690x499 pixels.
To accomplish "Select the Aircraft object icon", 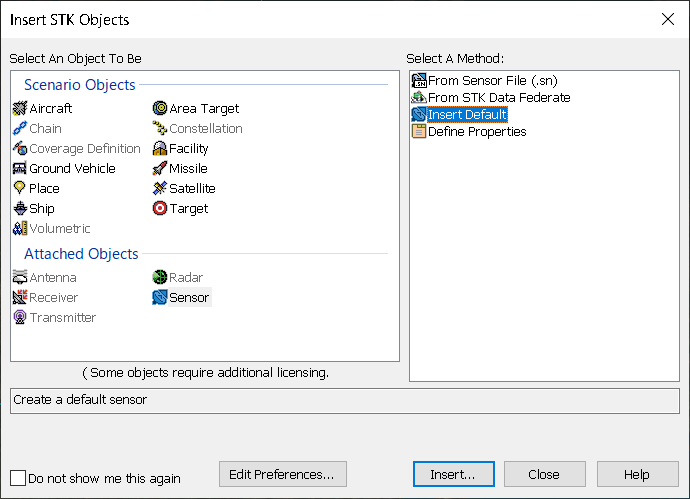I will [x=20, y=108].
